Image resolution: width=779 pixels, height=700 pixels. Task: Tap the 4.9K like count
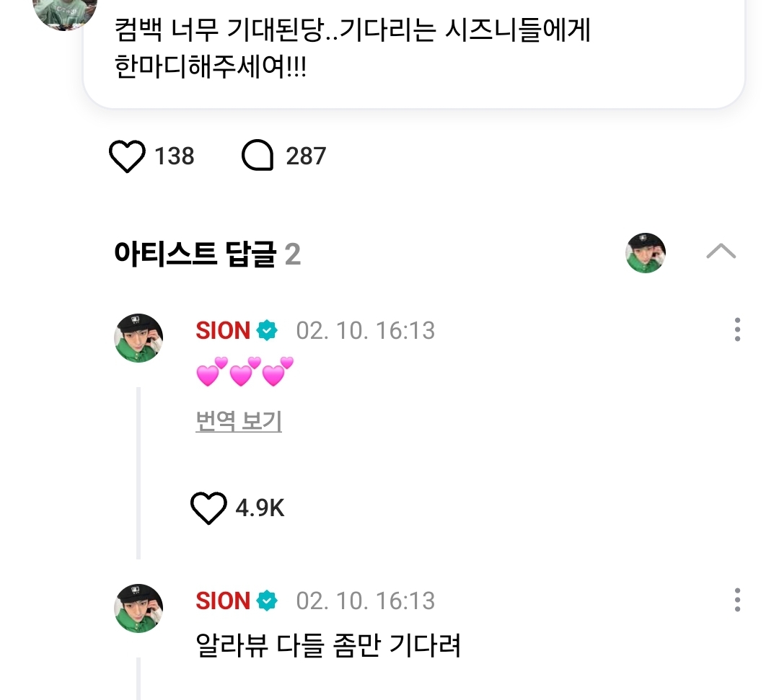pos(260,509)
